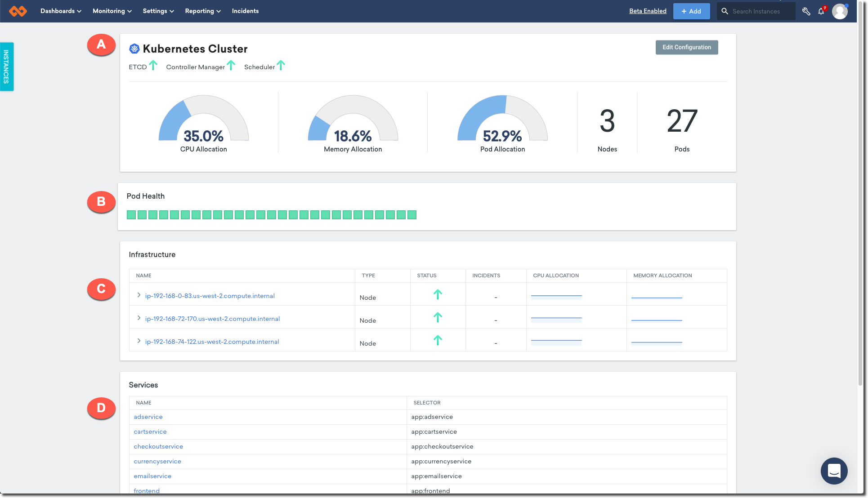Image resolution: width=868 pixels, height=498 pixels.
Task: Click the ETCD status up arrow
Action: click(153, 66)
